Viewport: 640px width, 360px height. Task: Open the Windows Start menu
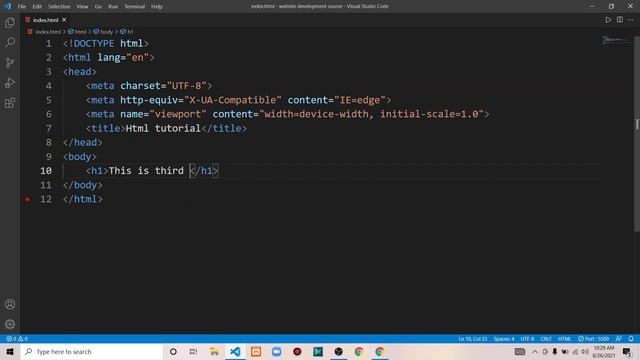tap(10, 351)
